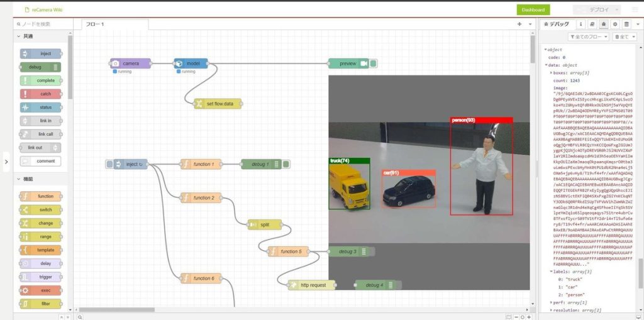This screenshot has height=320, width=644.
Task: Toggle the debug 1 node output button
Action: (x=286, y=164)
